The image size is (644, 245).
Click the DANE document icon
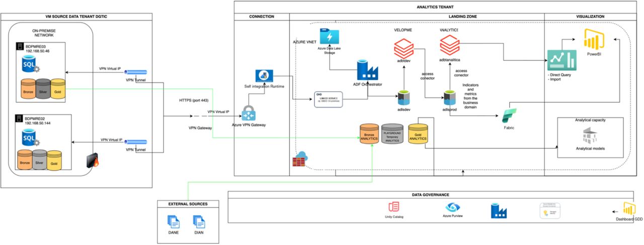(x=173, y=221)
